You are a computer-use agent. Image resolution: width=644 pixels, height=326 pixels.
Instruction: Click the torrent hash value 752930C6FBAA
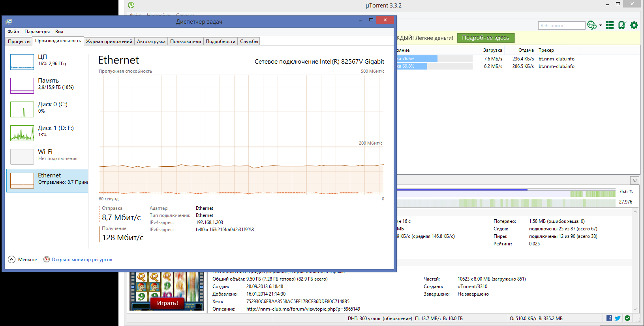pyautogui.click(x=298, y=302)
